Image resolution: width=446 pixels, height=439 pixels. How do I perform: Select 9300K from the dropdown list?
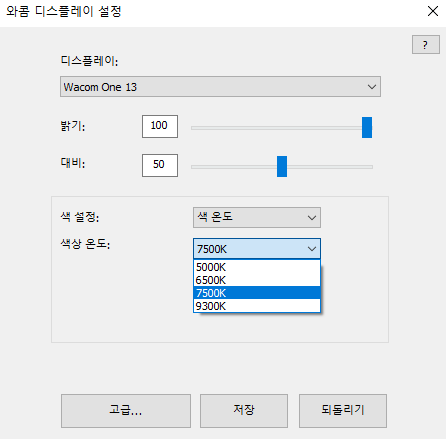coord(257,306)
